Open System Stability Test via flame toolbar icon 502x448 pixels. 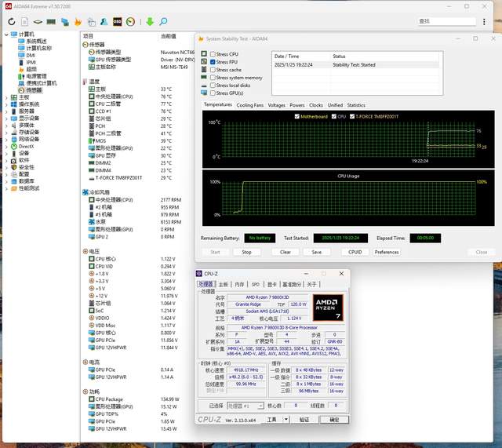tap(78, 21)
